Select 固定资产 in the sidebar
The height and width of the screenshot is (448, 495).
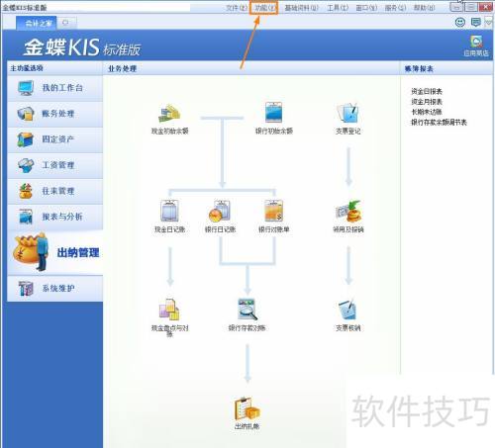(x=55, y=139)
